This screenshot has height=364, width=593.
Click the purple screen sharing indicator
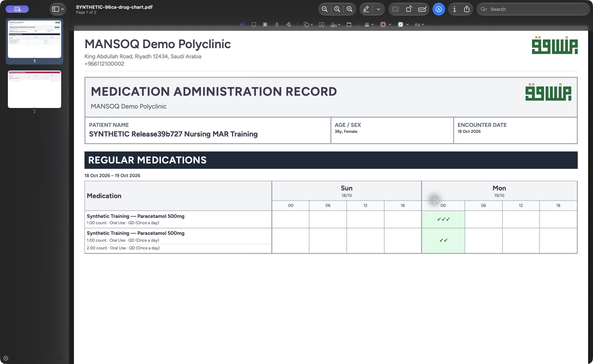(17, 9)
